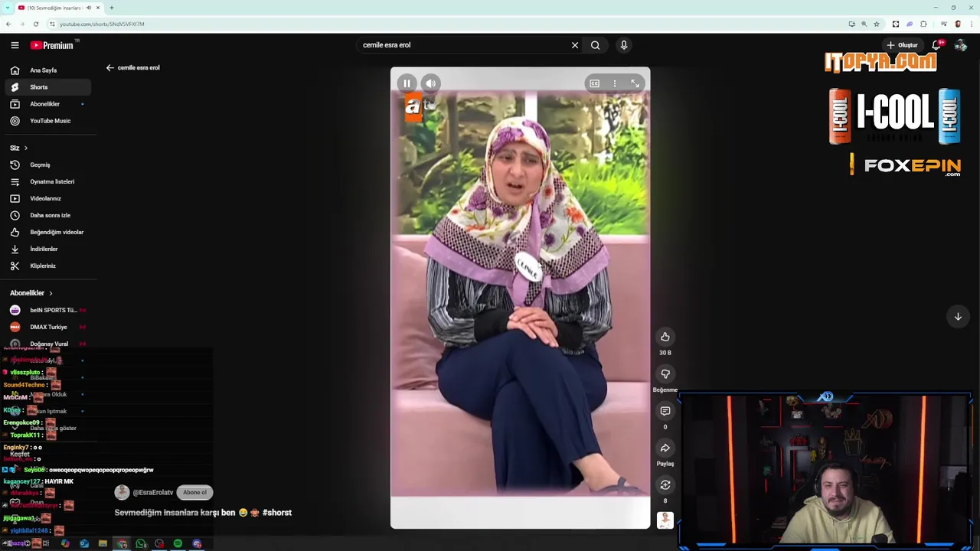Select Shorts in the sidebar
This screenshot has width=980, height=551.
coord(48,87)
